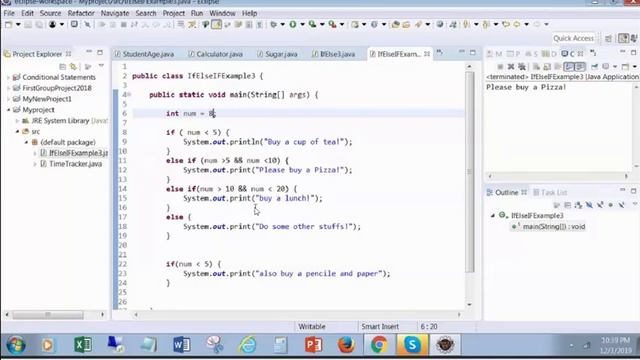Click the Pin Console icon

point(595,67)
